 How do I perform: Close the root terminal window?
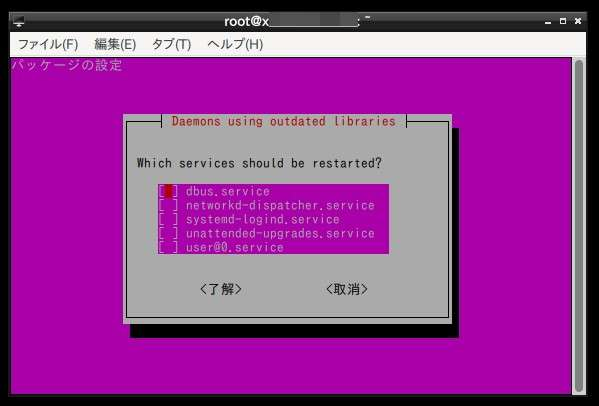[x=578, y=21]
